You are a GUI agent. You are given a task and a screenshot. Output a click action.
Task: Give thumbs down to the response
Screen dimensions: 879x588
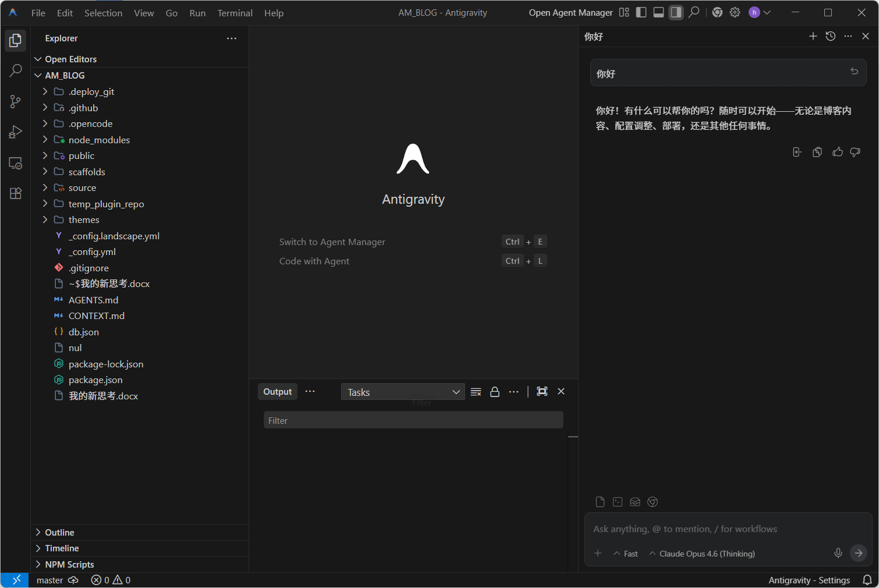pos(855,152)
